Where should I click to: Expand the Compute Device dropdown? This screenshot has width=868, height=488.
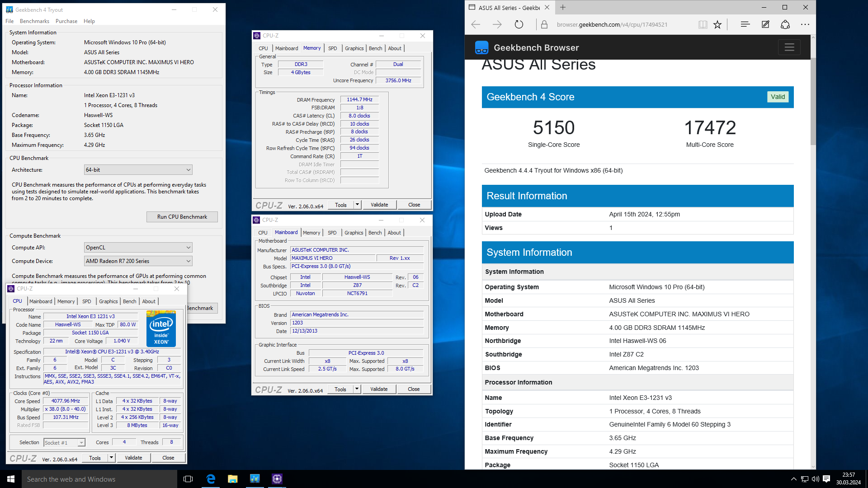coord(138,261)
